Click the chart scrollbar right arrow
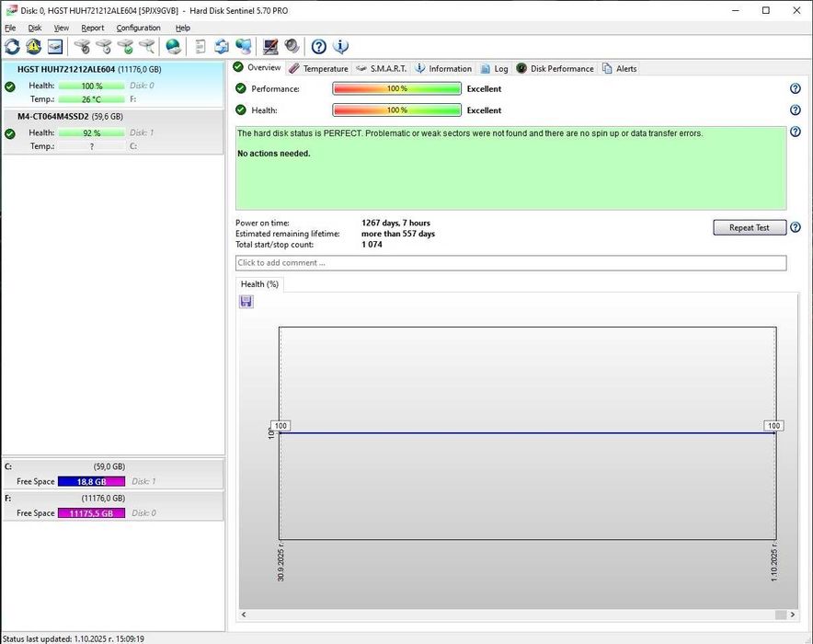This screenshot has width=813, height=644. pyautogui.click(x=792, y=615)
